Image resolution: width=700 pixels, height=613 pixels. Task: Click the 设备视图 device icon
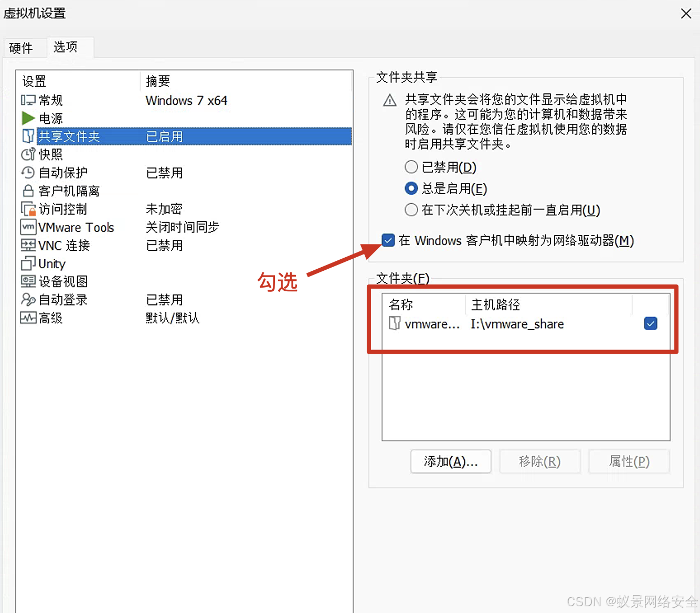pos(28,281)
